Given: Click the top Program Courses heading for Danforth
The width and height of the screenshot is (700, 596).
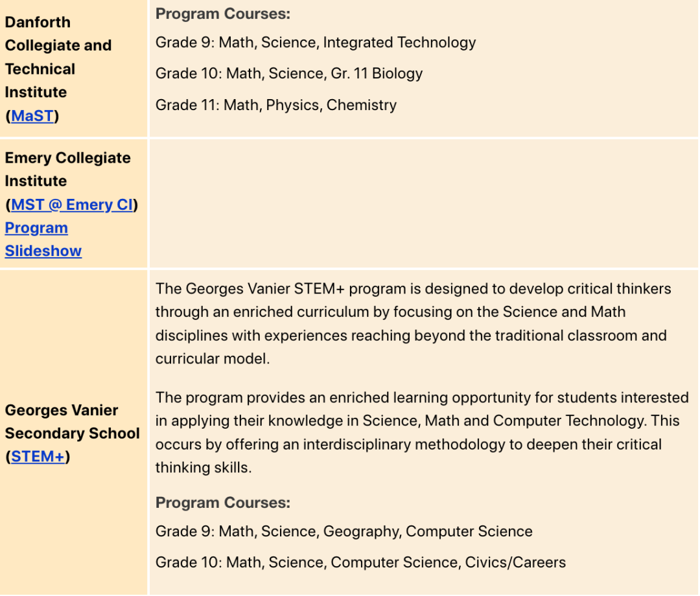Looking at the screenshot, I should click(x=223, y=14).
